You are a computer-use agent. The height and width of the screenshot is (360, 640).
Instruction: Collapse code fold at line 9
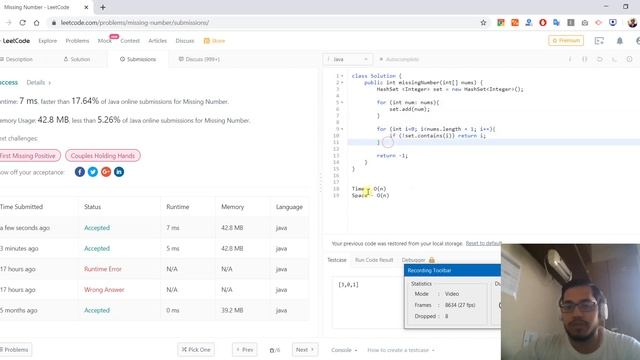[342, 129]
